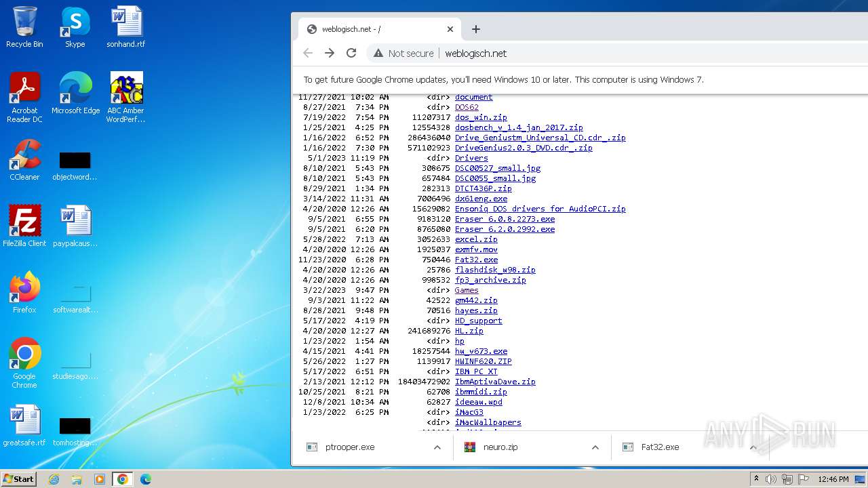Open the sonhand.rtf document icon

tap(125, 27)
